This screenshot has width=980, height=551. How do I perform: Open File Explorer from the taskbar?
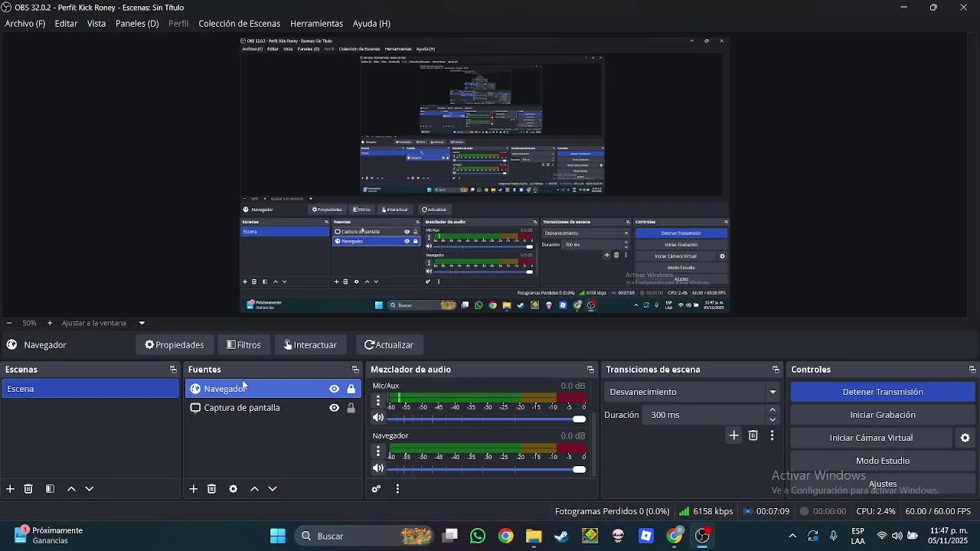534,536
